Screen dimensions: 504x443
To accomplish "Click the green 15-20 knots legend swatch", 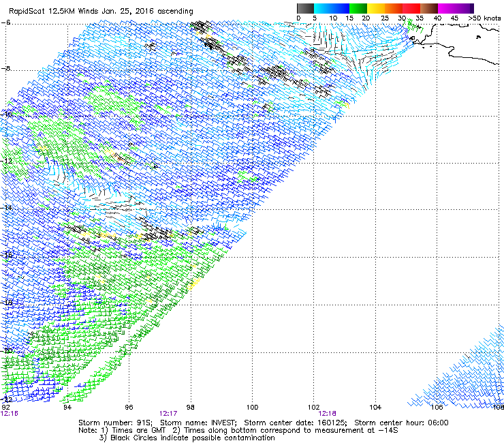I will pyautogui.click(x=358, y=8).
